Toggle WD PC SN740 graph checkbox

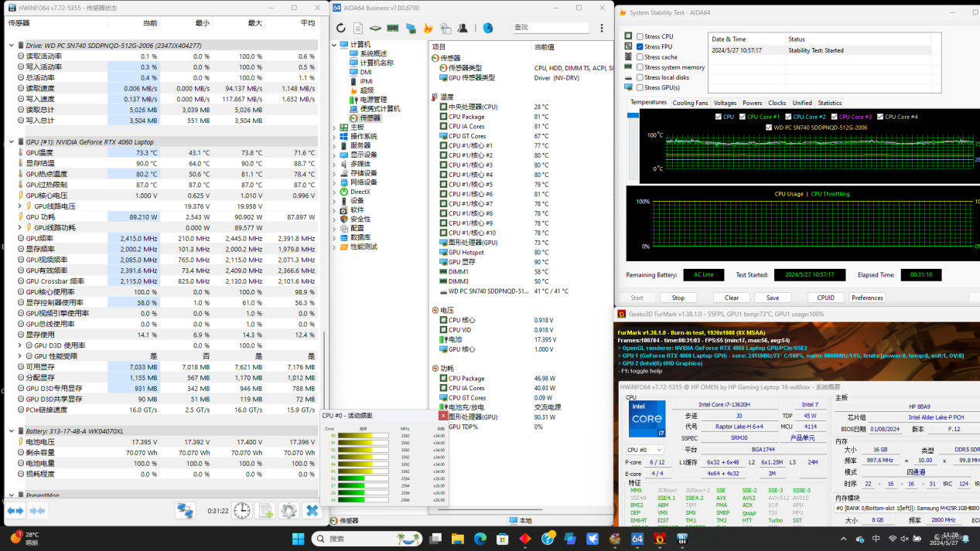(768, 128)
